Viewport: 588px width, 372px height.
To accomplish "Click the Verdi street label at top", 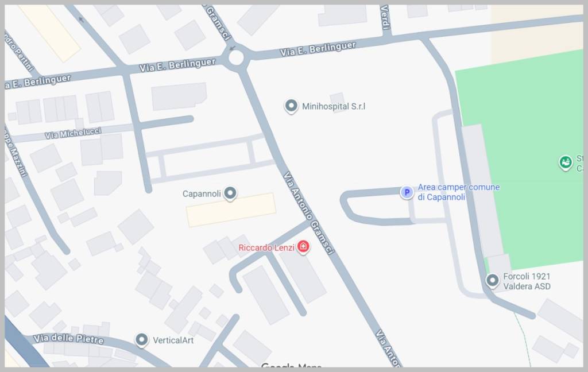I will pos(385,17).
